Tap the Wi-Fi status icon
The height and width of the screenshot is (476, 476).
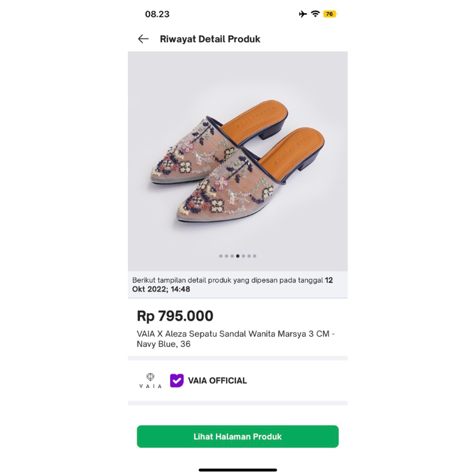tap(315, 14)
